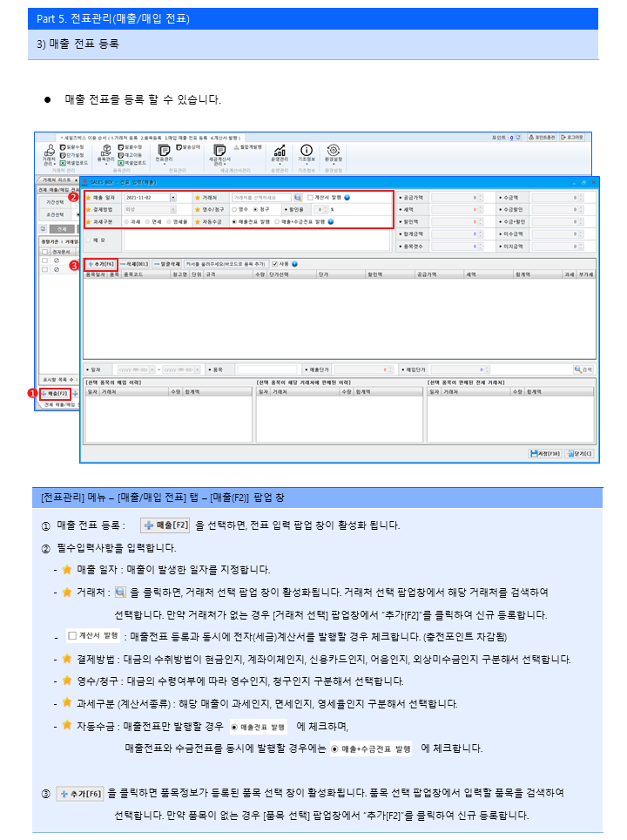627x840 pixels.
Task: Click the 매출[F2] button in background window
Action: coord(55,393)
